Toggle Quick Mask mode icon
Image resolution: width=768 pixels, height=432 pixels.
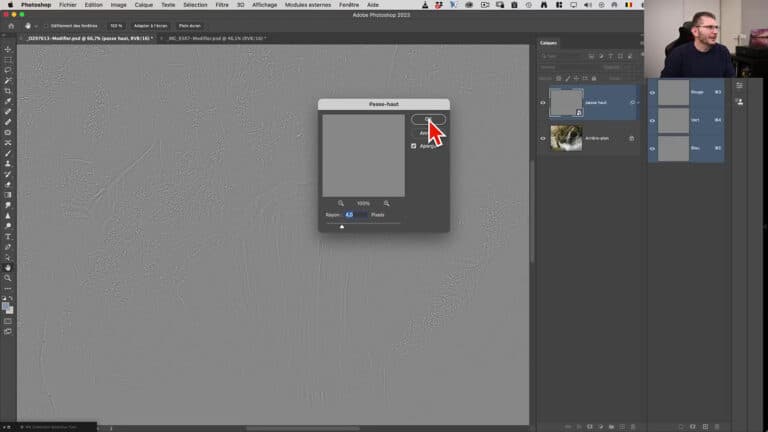point(8,321)
